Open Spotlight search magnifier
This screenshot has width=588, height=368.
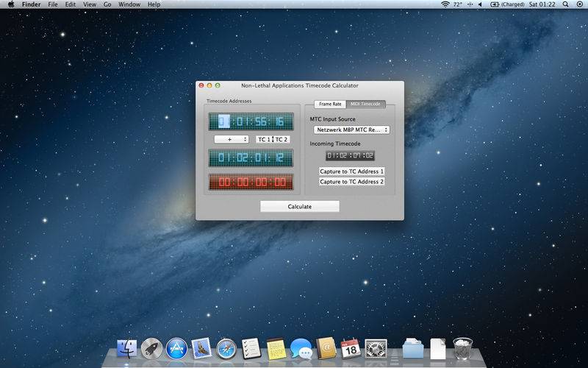tap(565, 4)
